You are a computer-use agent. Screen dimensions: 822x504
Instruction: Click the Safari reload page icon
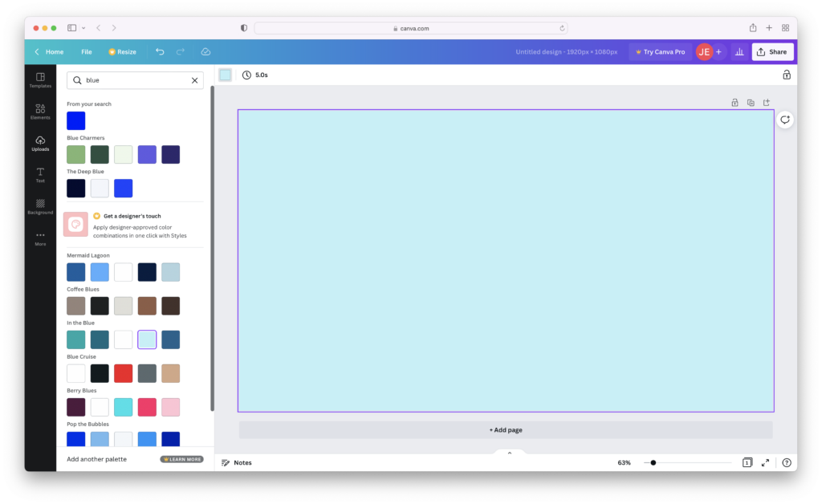(x=562, y=28)
